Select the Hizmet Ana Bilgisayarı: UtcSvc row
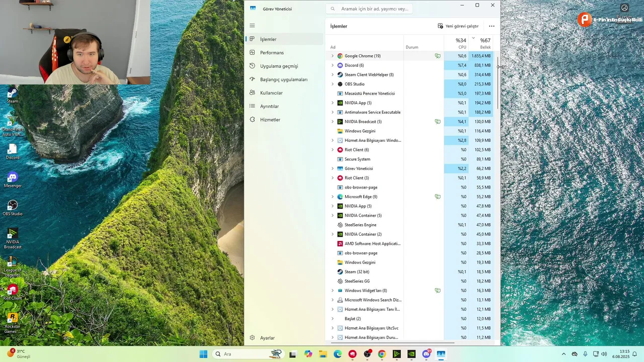Image resolution: width=644 pixels, height=362 pixels. pos(410,328)
